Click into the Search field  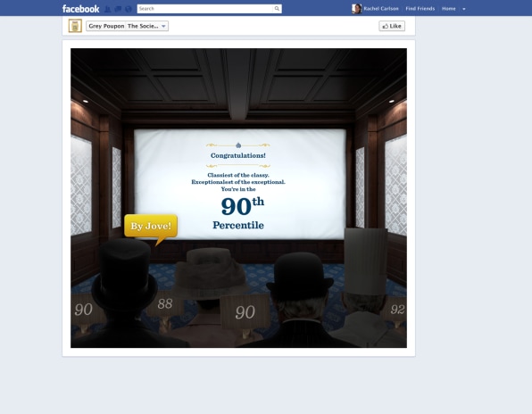pos(205,9)
